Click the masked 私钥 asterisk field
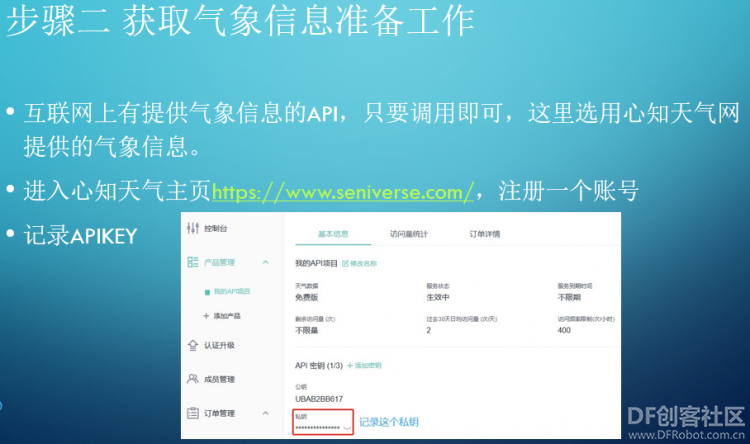Image resolution: width=750 pixels, height=444 pixels. point(318,427)
